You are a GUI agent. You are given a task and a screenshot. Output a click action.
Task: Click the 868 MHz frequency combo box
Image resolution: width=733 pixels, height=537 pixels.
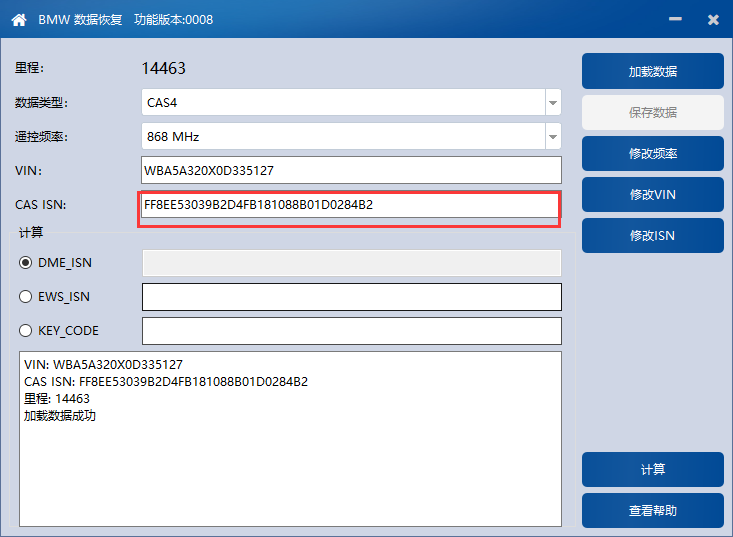pyautogui.click(x=351, y=136)
